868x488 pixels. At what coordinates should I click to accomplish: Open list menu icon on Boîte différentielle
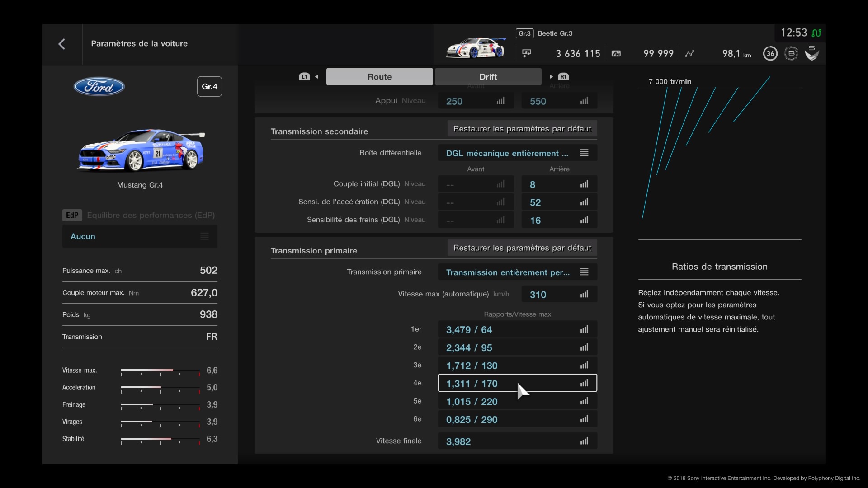(x=584, y=153)
